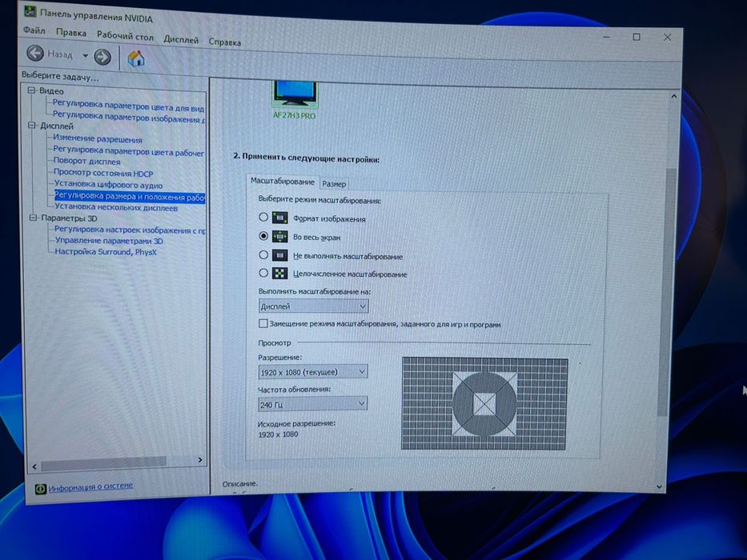747x560 pixels.
Task: Click the task tree scroll right arrow
Action: point(200,459)
